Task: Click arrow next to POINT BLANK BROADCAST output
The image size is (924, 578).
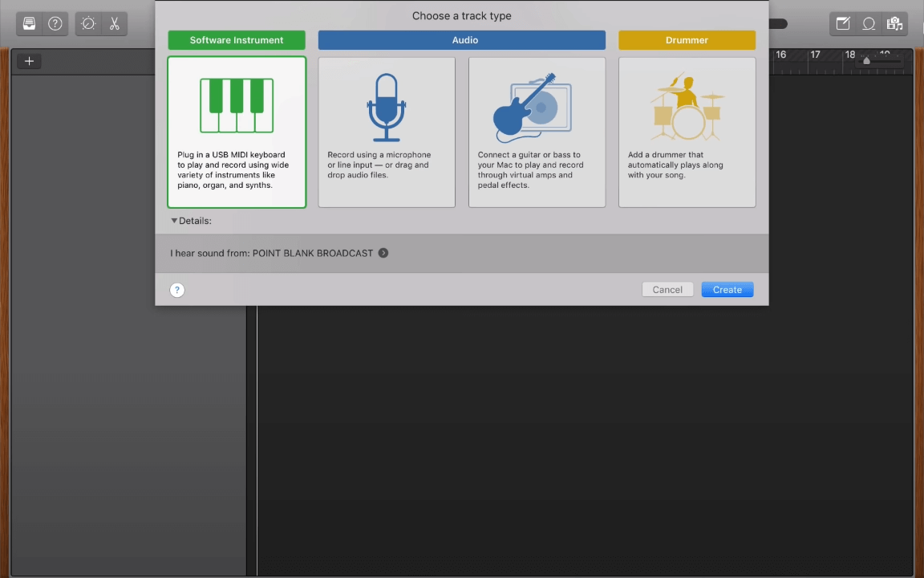Action: 383,253
